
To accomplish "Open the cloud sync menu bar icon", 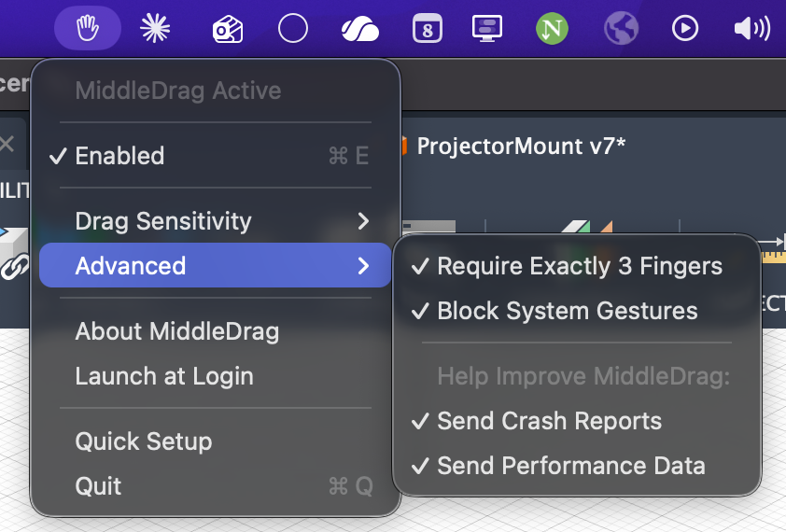I will [360, 29].
